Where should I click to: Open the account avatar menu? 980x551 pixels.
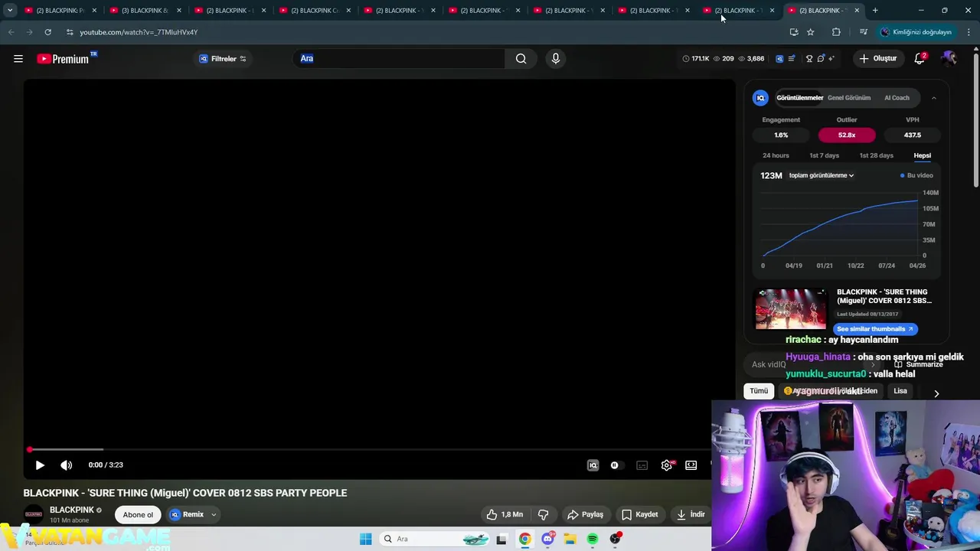(x=949, y=59)
